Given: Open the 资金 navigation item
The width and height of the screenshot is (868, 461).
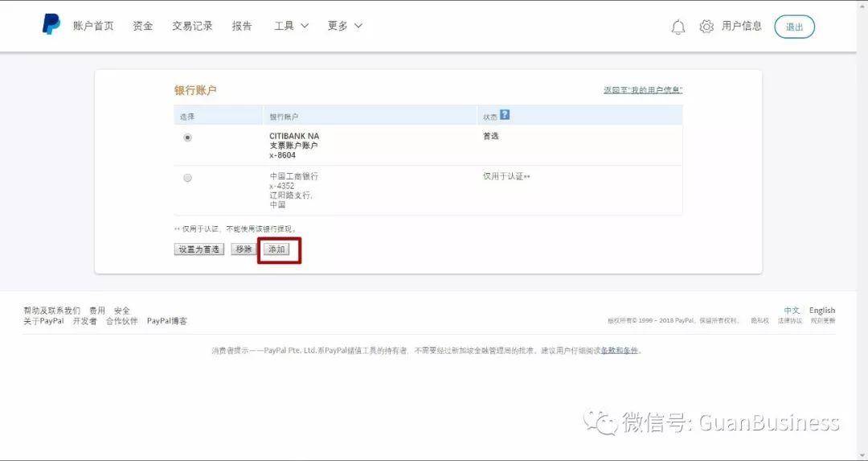Looking at the screenshot, I should pyautogui.click(x=143, y=26).
